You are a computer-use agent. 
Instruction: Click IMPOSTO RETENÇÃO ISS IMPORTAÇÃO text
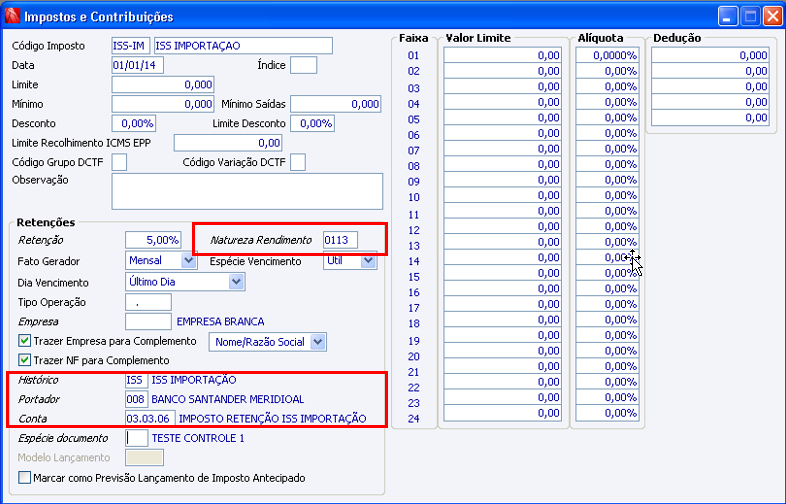click(x=273, y=418)
